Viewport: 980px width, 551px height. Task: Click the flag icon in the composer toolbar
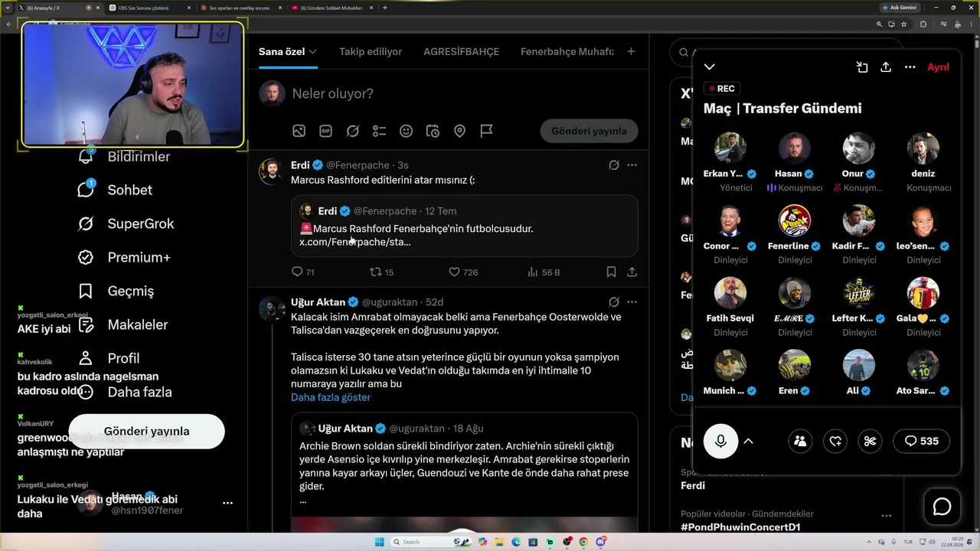(x=486, y=131)
